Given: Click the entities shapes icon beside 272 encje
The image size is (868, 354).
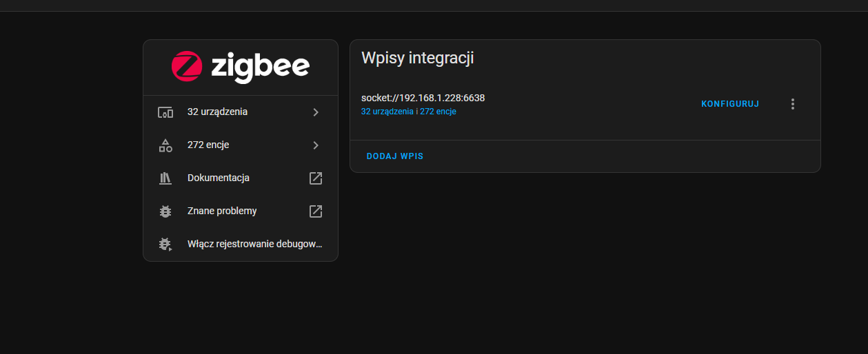Looking at the screenshot, I should point(165,145).
